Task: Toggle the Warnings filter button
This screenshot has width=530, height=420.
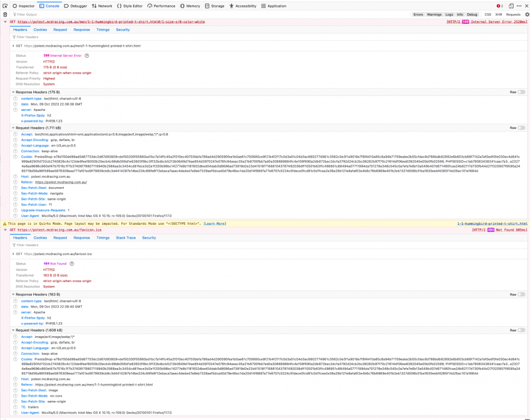Action: (x=434, y=14)
